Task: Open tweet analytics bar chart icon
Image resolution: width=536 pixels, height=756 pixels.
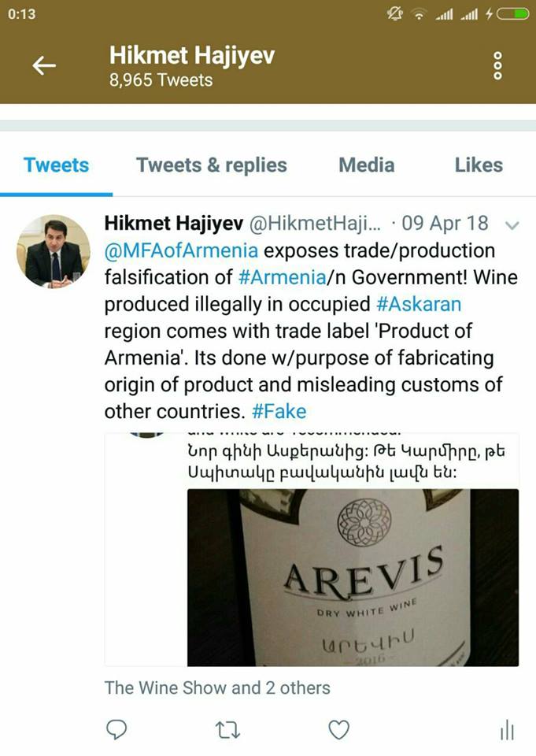Action: coord(507,730)
